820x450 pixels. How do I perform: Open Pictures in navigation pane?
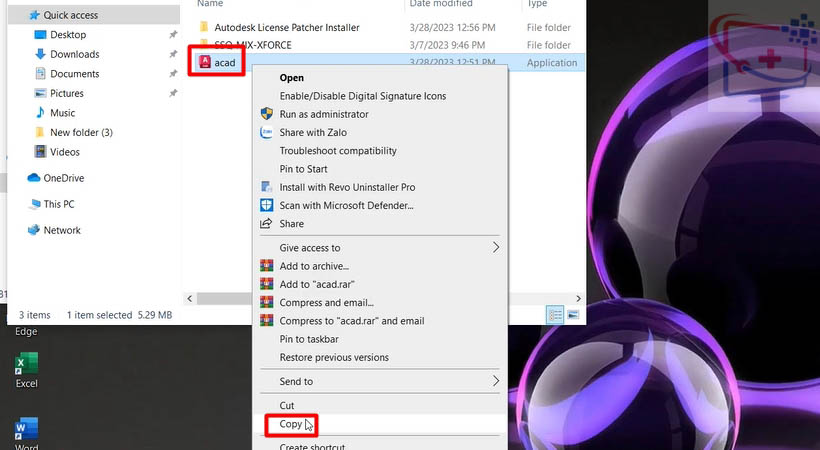click(66, 94)
